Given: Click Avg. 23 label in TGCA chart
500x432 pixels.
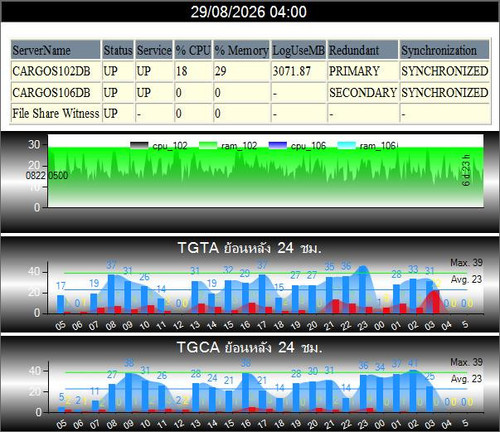Looking at the screenshot, I should (x=466, y=379).
